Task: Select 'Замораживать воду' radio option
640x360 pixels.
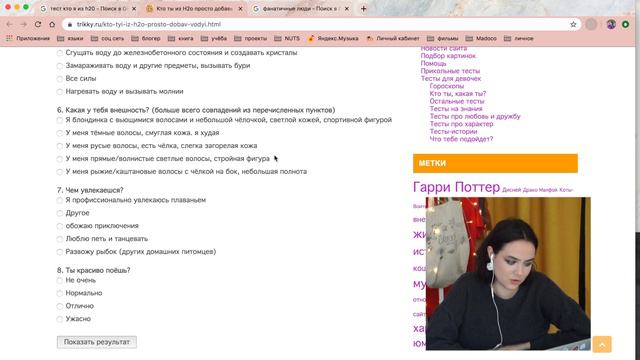Action: click(x=60, y=66)
